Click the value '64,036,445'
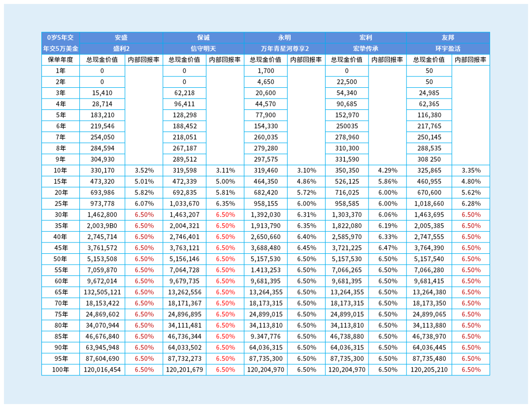Screen dimensions: 532x408 (429, 347)
